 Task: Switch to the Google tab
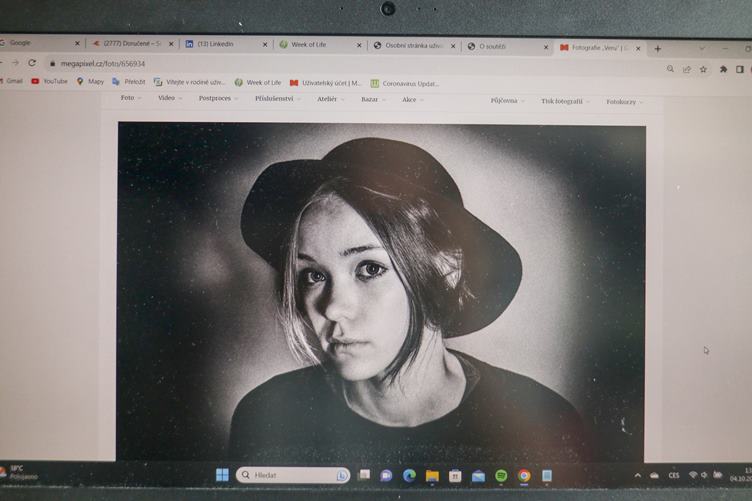[x=36, y=43]
